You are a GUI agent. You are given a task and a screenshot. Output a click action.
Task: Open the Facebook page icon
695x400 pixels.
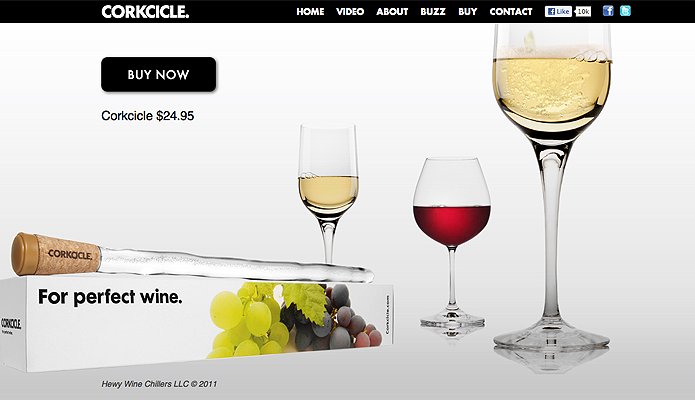(x=608, y=11)
